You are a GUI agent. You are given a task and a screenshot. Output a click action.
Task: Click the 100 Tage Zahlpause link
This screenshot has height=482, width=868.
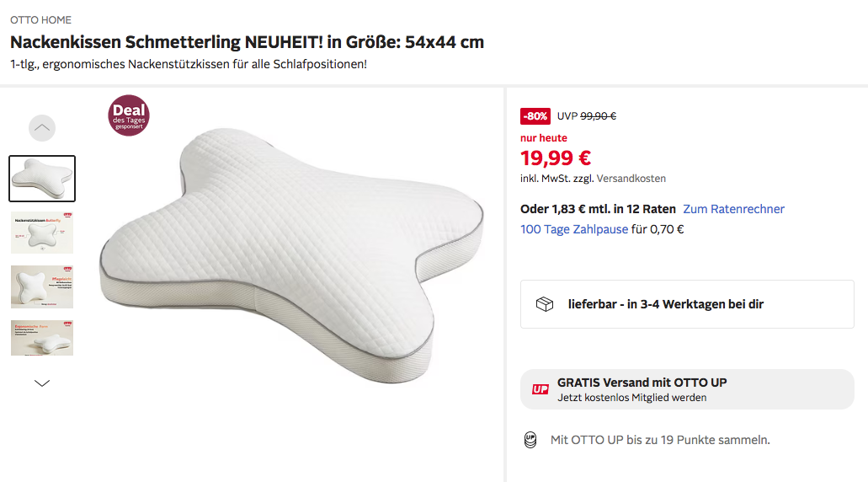point(574,229)
